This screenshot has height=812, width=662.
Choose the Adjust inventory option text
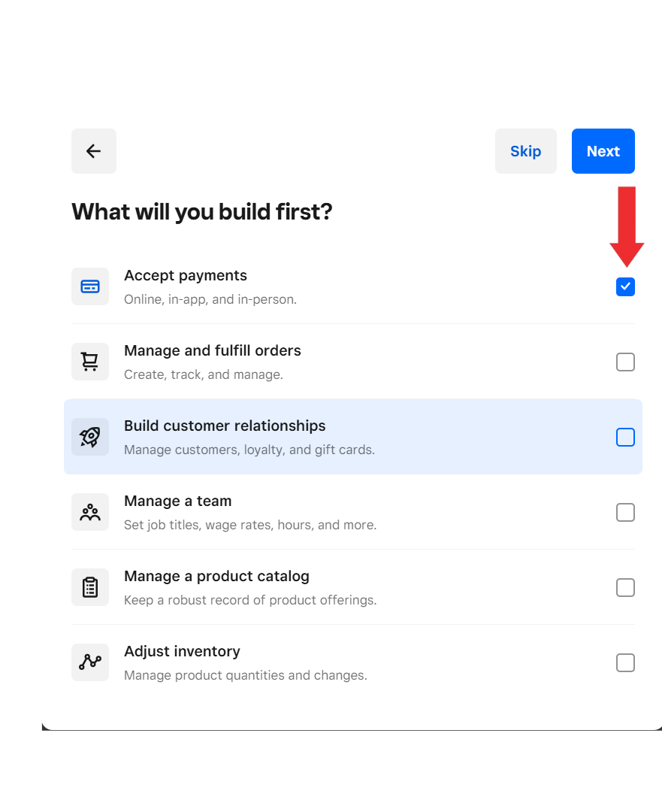[x=182, y=652]
